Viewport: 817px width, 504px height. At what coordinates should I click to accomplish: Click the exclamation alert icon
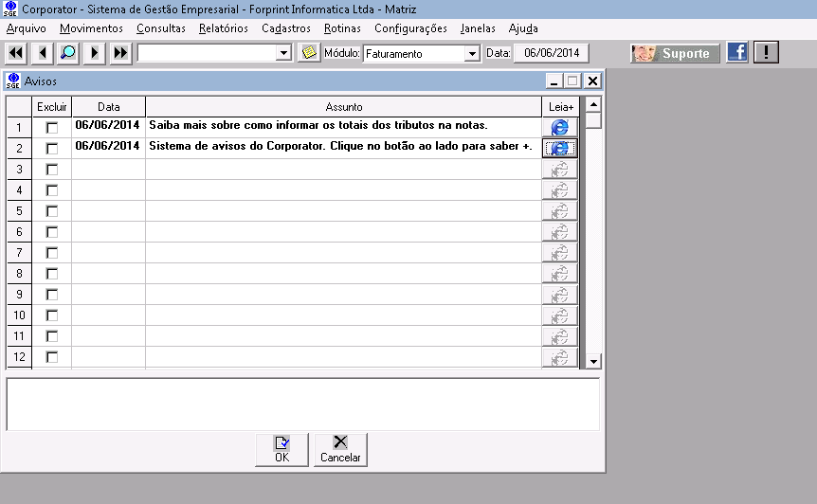pyautogui.click(x=766, y=53)
